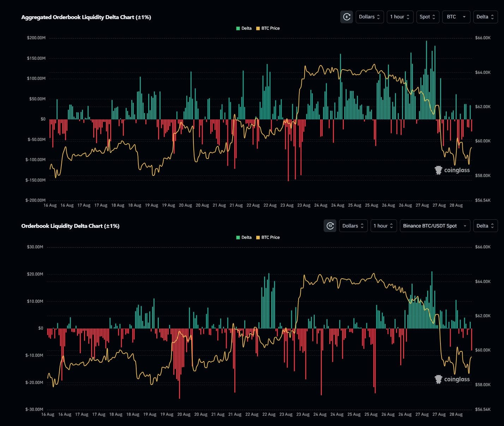Click the $62.00K price label in the Aggregated chart
Screen dimensions: 504x426
[x=483, y=107]
